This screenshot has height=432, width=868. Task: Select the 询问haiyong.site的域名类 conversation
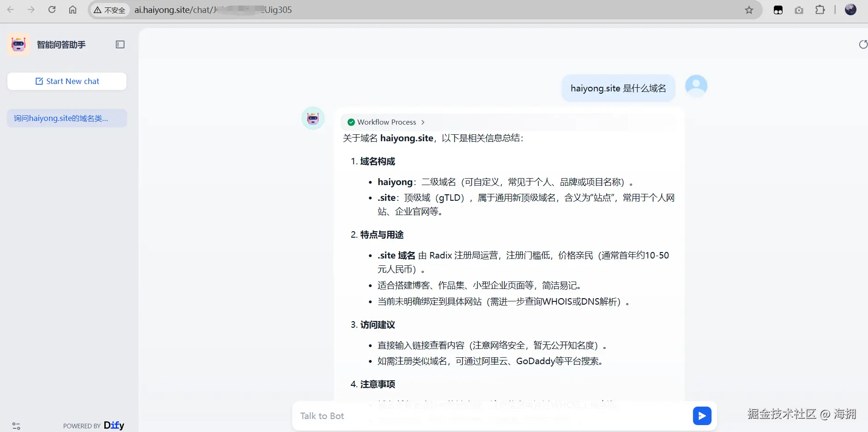67,118
